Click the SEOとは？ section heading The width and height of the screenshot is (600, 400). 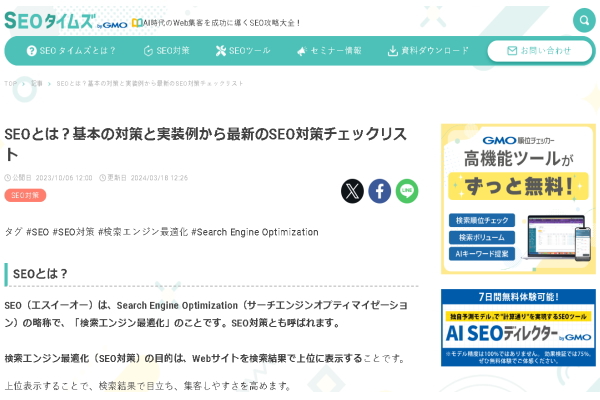click(40, 274)
